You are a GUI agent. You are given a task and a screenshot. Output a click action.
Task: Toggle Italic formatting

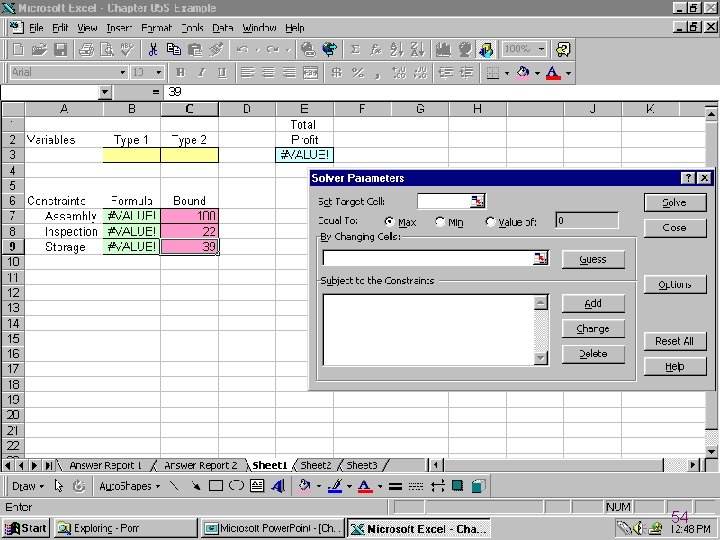201,73
